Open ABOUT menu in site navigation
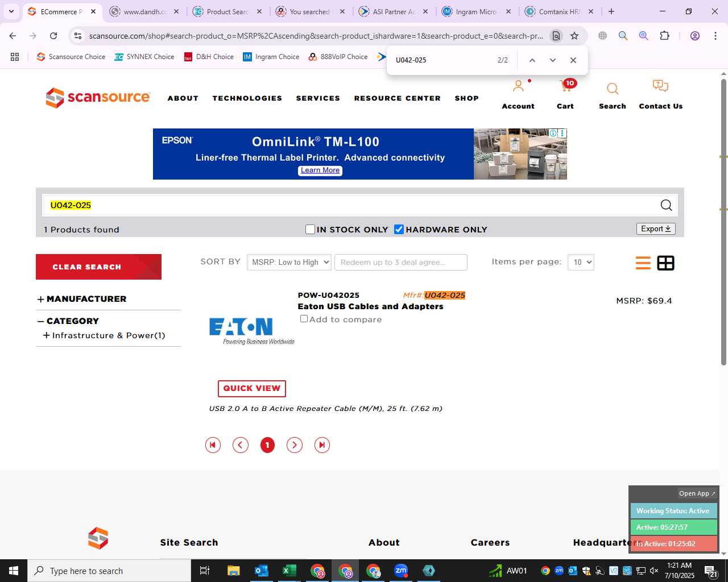 pos(183,98)
